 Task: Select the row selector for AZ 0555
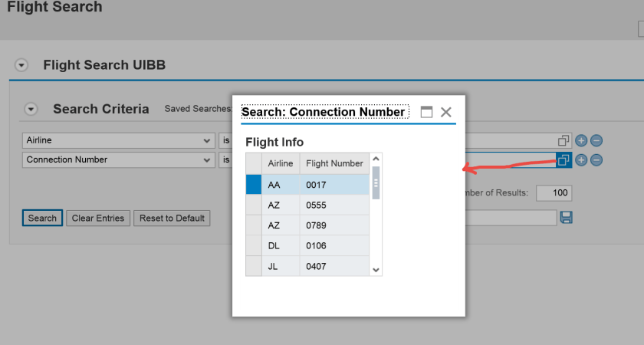click(253, 205)
